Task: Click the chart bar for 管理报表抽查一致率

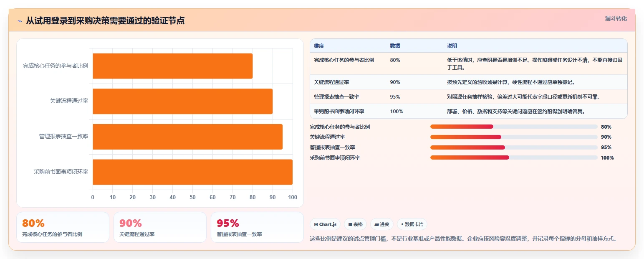Action: click(x=187, y=137)
